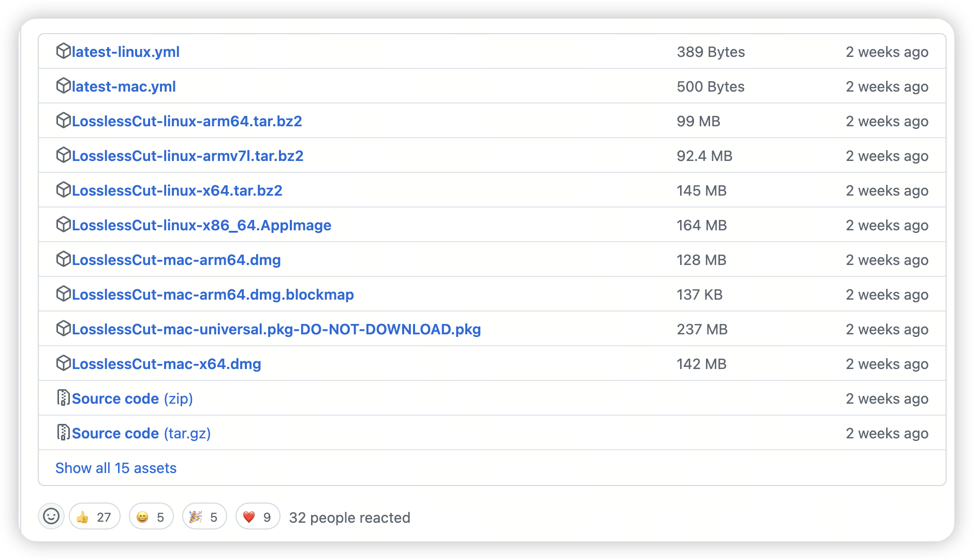973x560 pixels.
Task: Toggle the thumbs up reaction with 27
Action: (95, 517)
